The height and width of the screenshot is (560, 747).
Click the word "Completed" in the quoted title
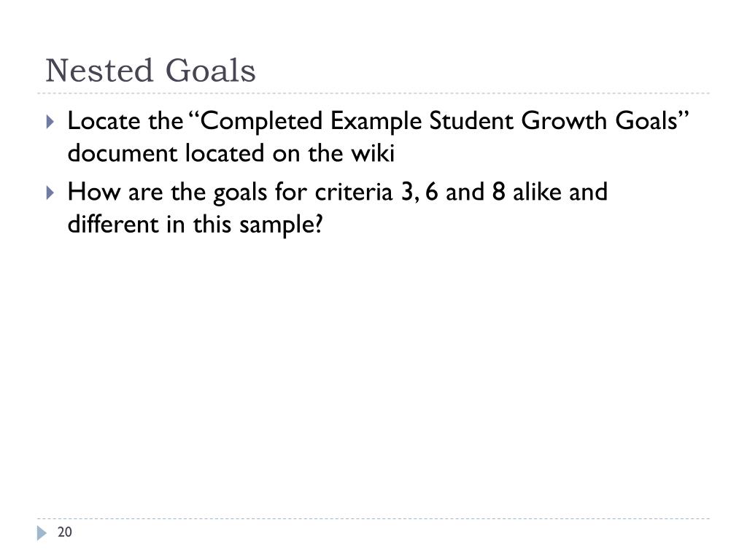coord(261,121)
